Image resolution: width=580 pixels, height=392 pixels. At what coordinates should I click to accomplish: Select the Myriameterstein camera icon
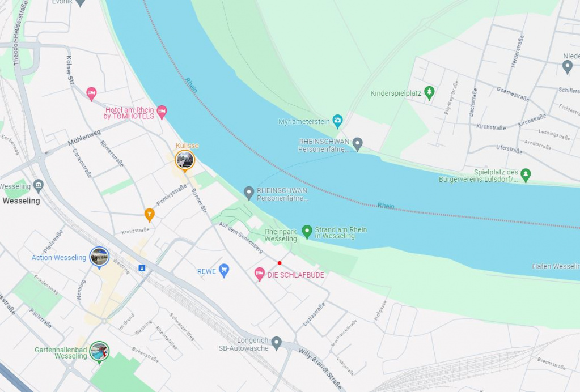[x=337, y=121]
